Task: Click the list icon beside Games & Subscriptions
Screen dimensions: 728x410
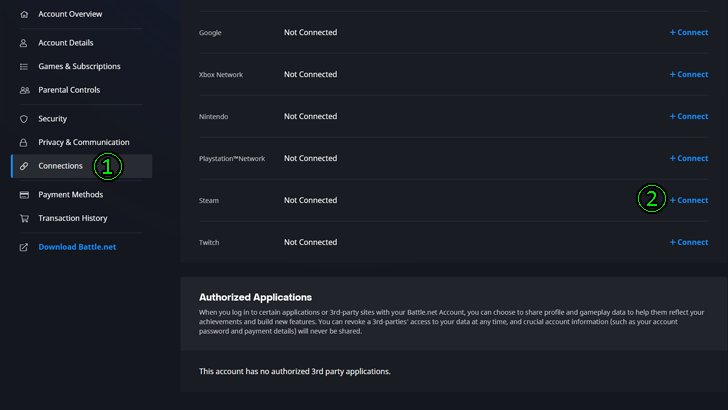Action: pos(24,67)
